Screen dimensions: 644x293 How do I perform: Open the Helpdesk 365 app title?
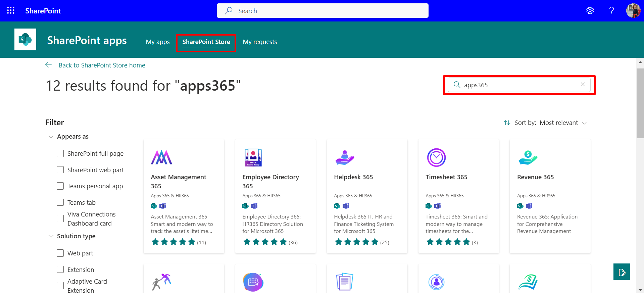click(353, 177)
